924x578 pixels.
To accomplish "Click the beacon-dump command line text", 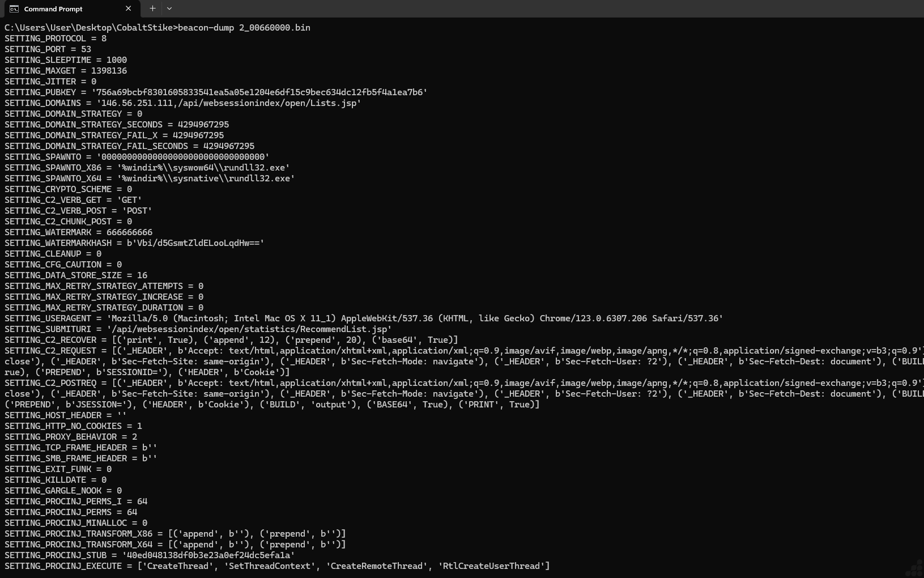I will 244,28.
